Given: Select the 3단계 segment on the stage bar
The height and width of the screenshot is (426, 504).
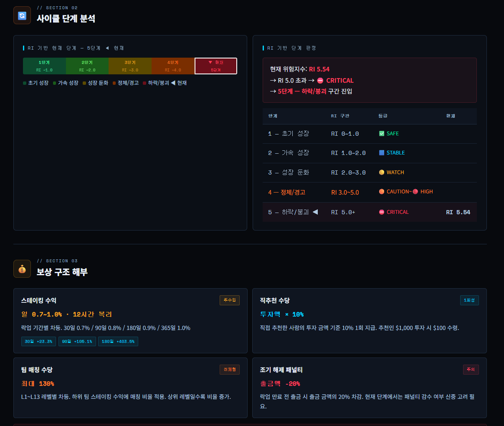Looking at the screenshot, I should pyautogui.click(x=130, y=66).
